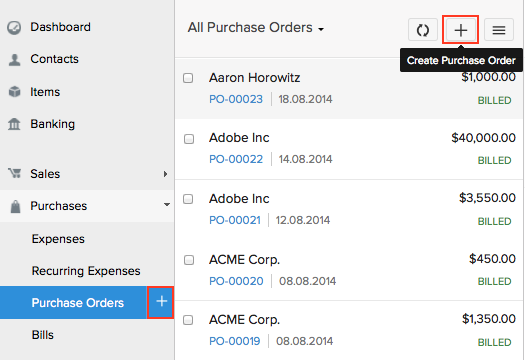The image size is (525, 360).
Task: Open the Banking section
Action: tap(53, 124)
